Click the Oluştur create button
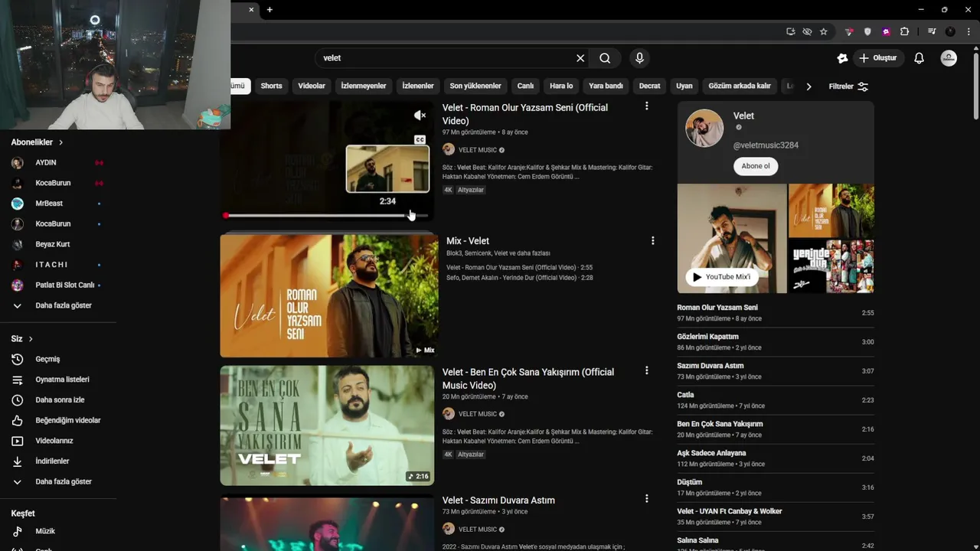Viewport: 980px width, 551px height. pyautogui.click(x=877, y=58)
